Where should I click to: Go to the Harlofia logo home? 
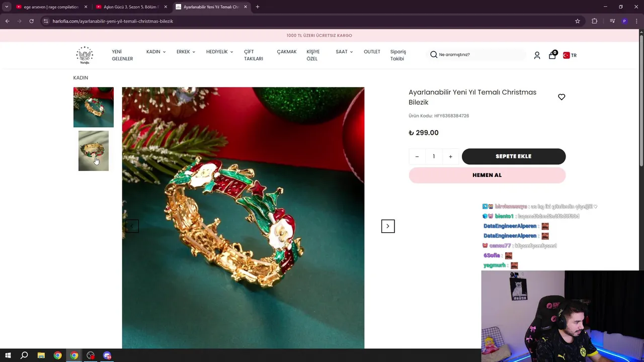[85, 55]
